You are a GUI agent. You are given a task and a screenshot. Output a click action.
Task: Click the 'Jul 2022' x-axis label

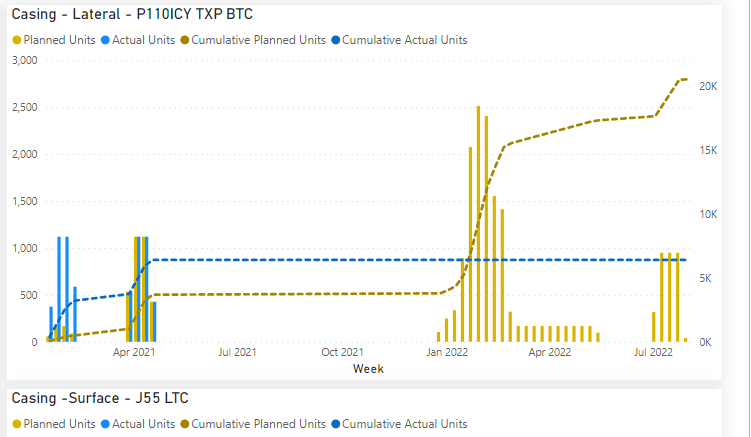654,352
